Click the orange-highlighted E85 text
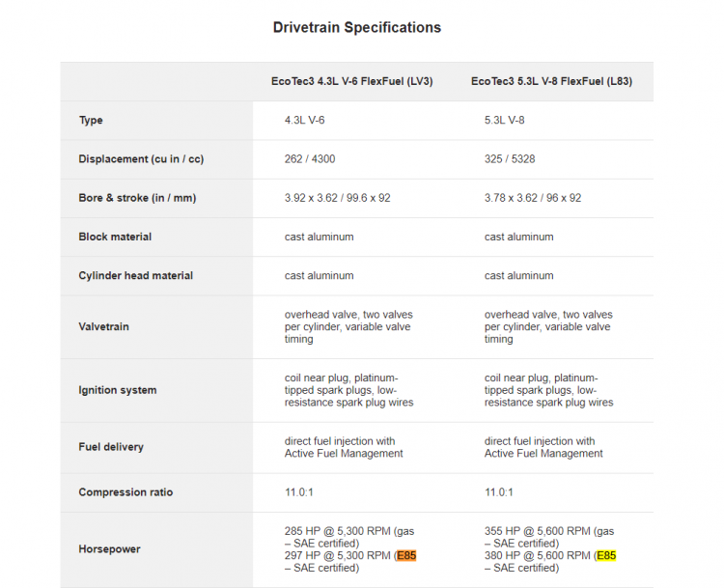This screenshot has width=724, height=588. [406, 556]
